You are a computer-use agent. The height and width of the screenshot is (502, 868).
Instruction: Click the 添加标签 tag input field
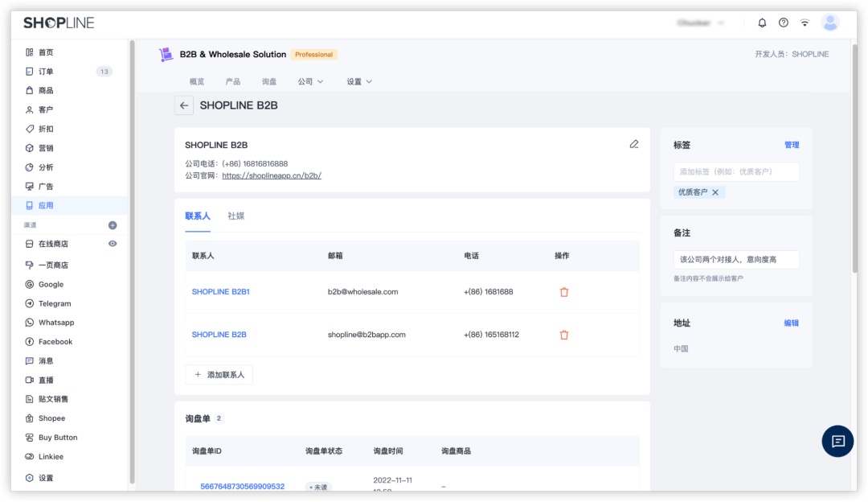tap(736, 171)
